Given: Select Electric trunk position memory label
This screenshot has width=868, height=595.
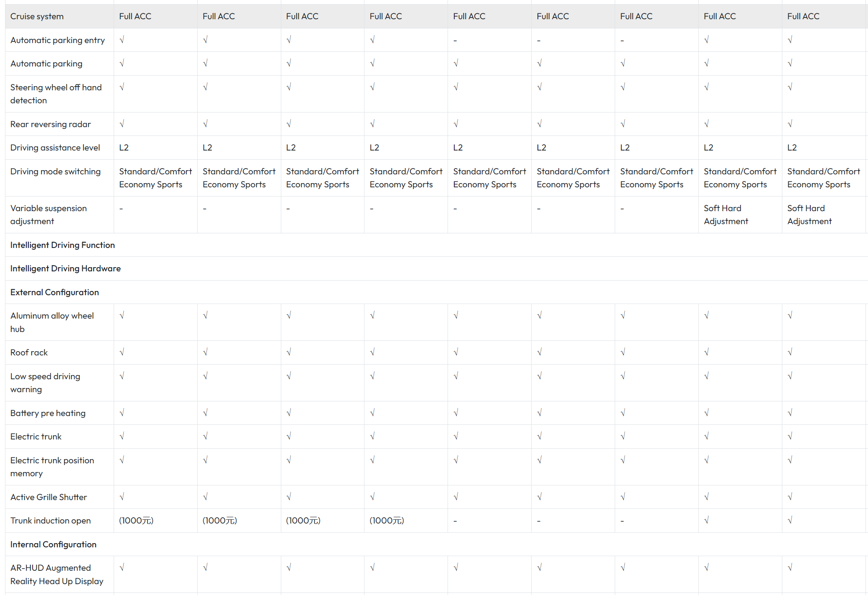Looking at the screenshot, I should 52,467.
